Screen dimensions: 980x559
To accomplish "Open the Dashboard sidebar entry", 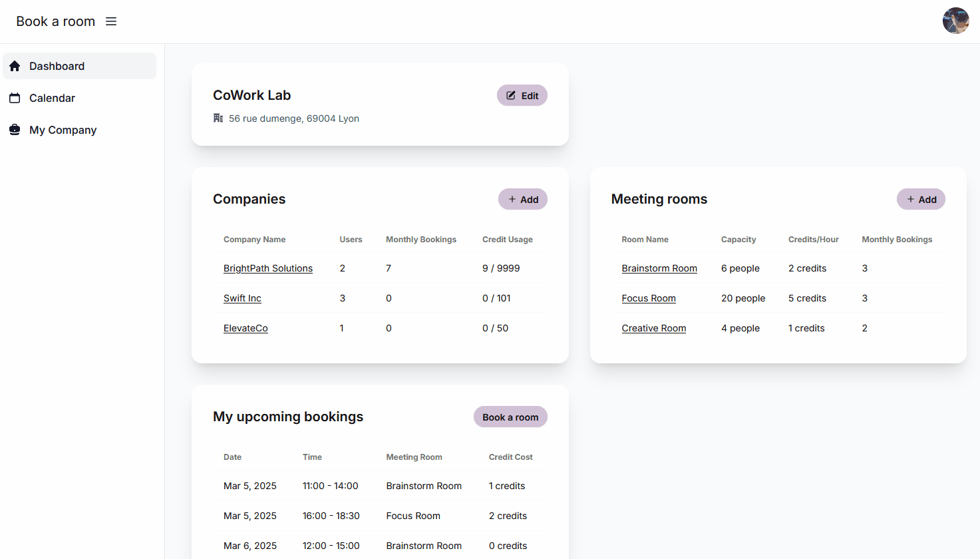I will click(x=57, y=65).
